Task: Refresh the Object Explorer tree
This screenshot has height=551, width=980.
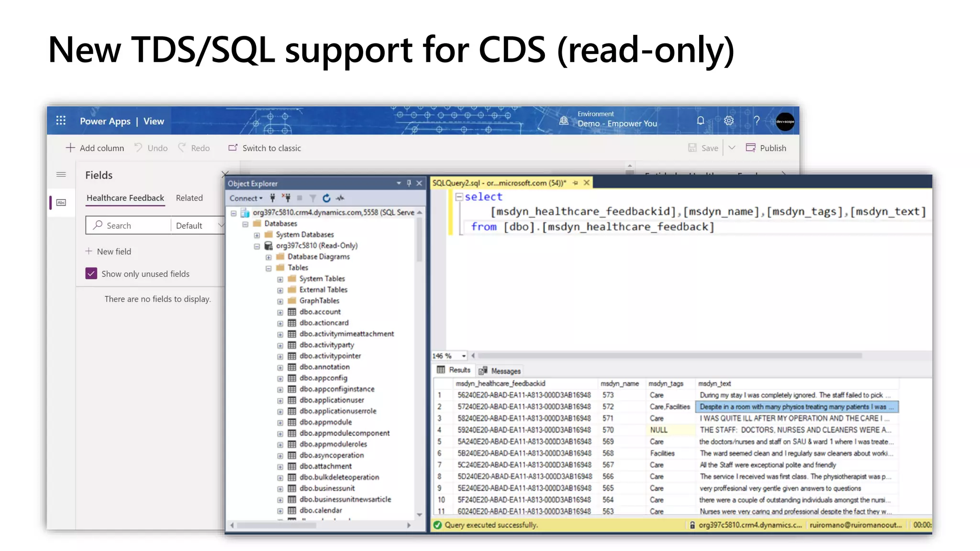Action: (326, 198)
